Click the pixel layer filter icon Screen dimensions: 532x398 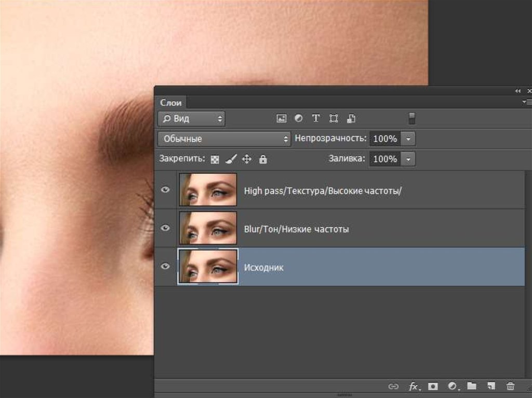282,118
